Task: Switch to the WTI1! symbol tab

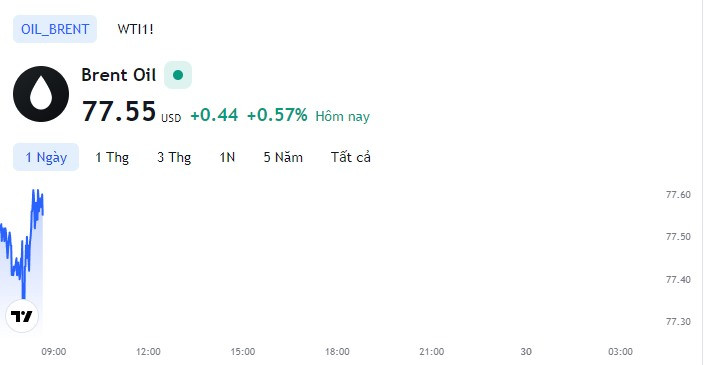Action: (135, 29)
